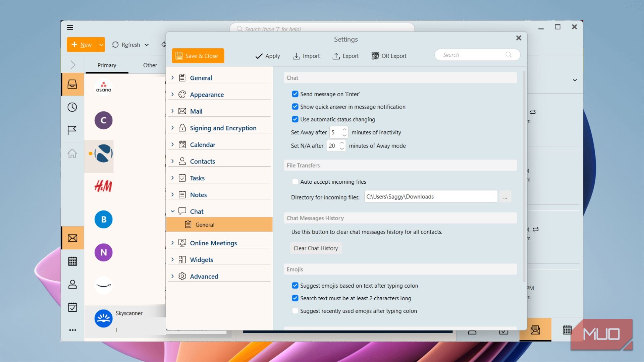Screen dimensions: 644x362
Task: Open the Inbox icon in left sidebar
Action: (x=72, y=84)
